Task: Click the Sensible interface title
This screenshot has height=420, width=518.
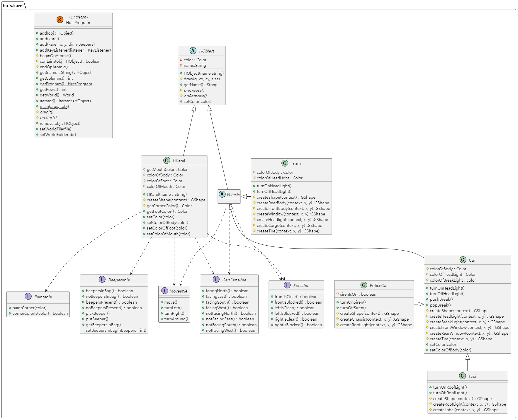Action: click(301, 285)
